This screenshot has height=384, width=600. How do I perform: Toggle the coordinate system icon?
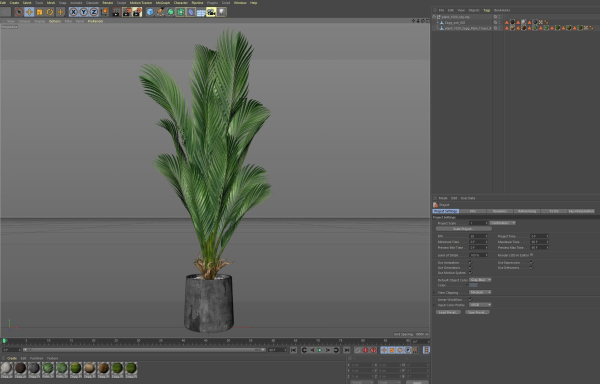point(104,12)
